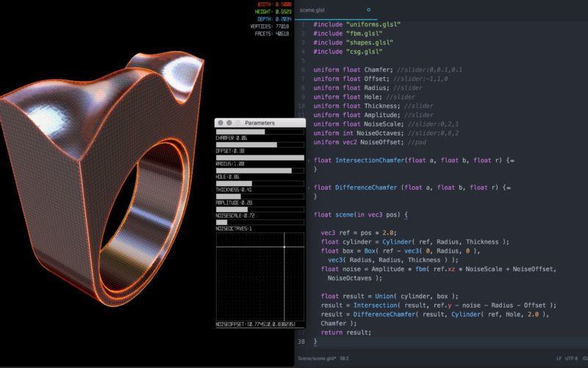This screenshot has width=588, height=368.
Task: Click the 'float scene(in vec3 pos)' line
Action: coord(361,215)
